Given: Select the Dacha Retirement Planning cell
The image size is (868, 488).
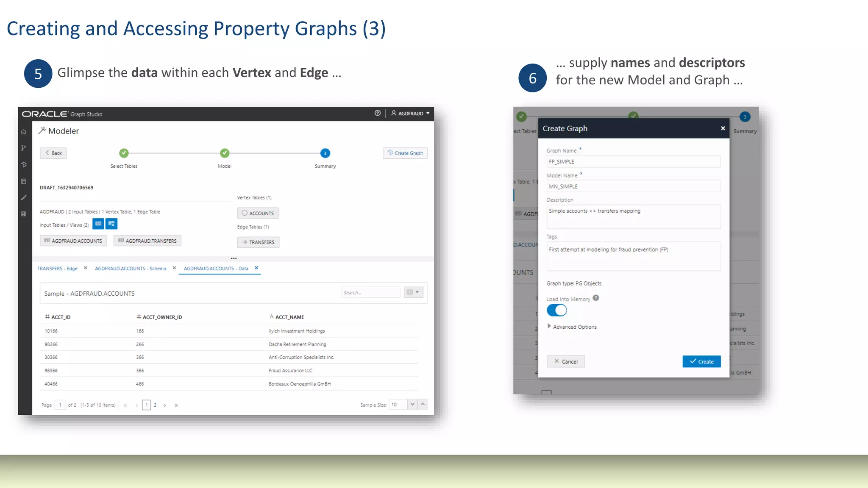Looking at the screenshot, I should [x=298, y=344].
